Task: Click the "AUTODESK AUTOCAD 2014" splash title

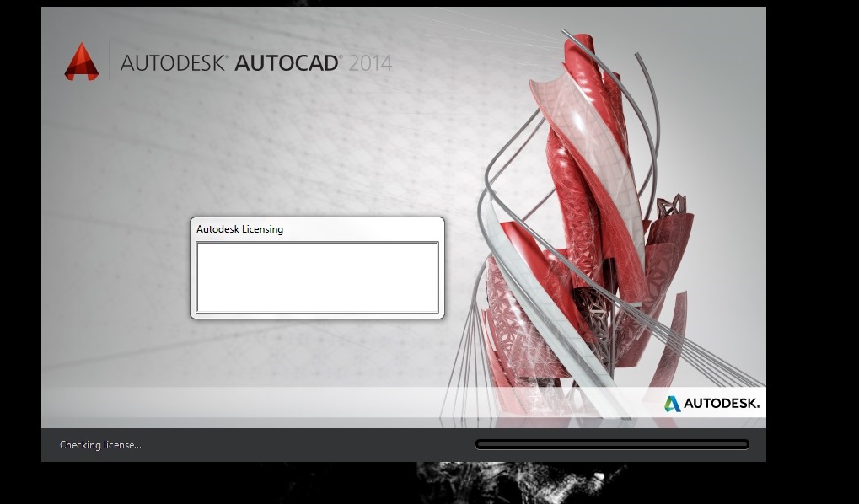Action: [x=255, y=63]
